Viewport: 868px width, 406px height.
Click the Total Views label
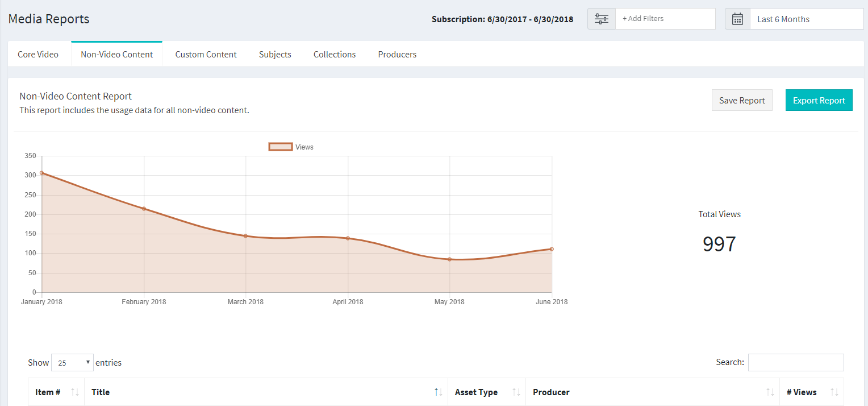720,214
